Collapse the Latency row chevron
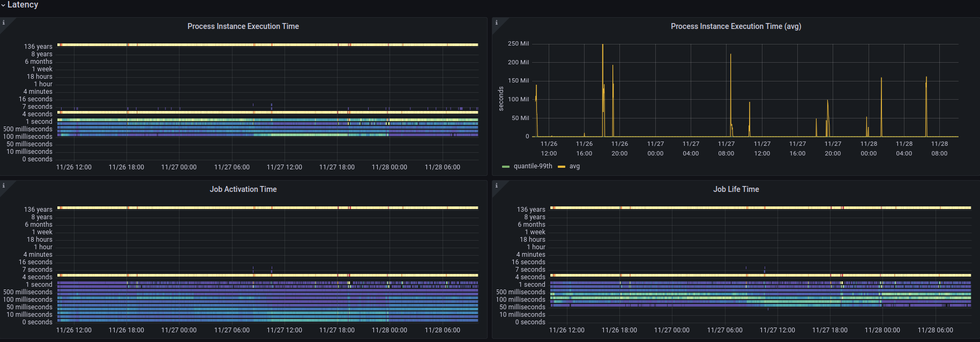Viewport: 980px width, 342px height. (x=3, y=5)
